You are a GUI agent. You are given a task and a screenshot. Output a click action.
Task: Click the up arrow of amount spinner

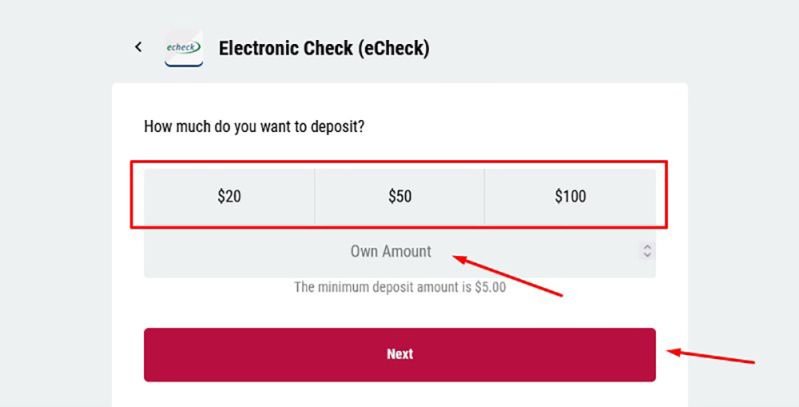(x=647, y=247)
